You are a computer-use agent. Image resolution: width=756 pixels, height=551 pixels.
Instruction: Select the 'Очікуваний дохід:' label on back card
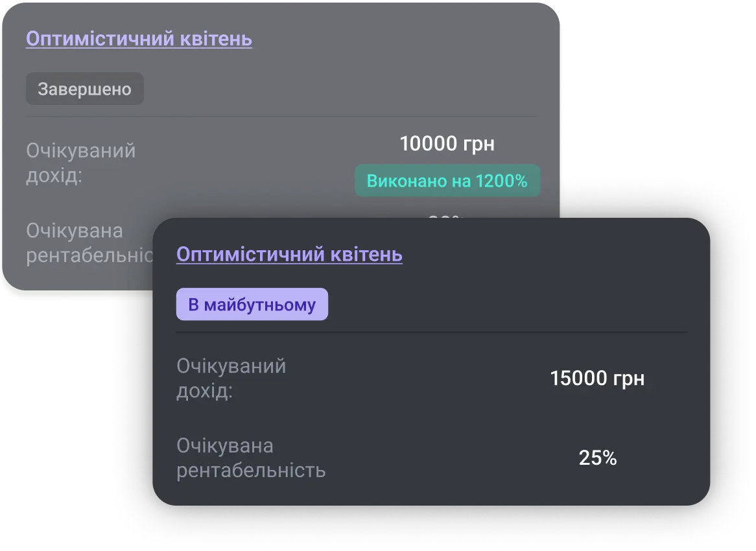coord(80,162)
